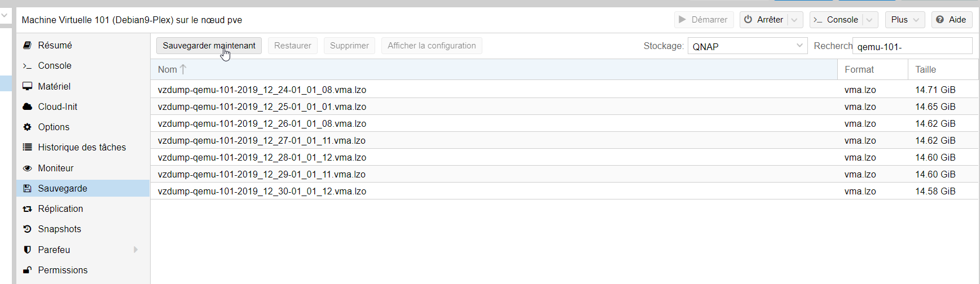The width and height of the screenshot is (980, 284).
Task: Open the Snapshots history icon
Action: [x=27, y=229]
